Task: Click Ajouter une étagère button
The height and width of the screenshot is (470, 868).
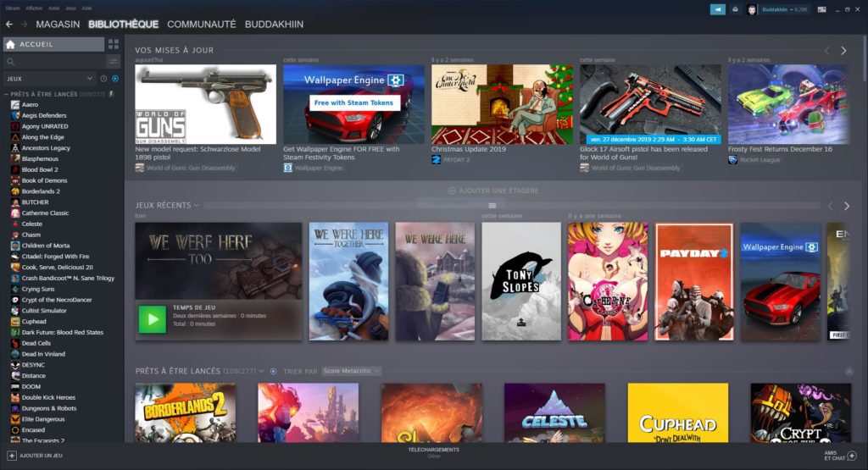Action: coord(492,191)
